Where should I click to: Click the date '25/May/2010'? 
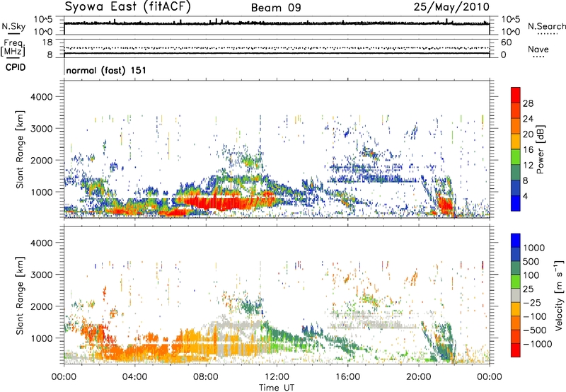pos(451,7)
